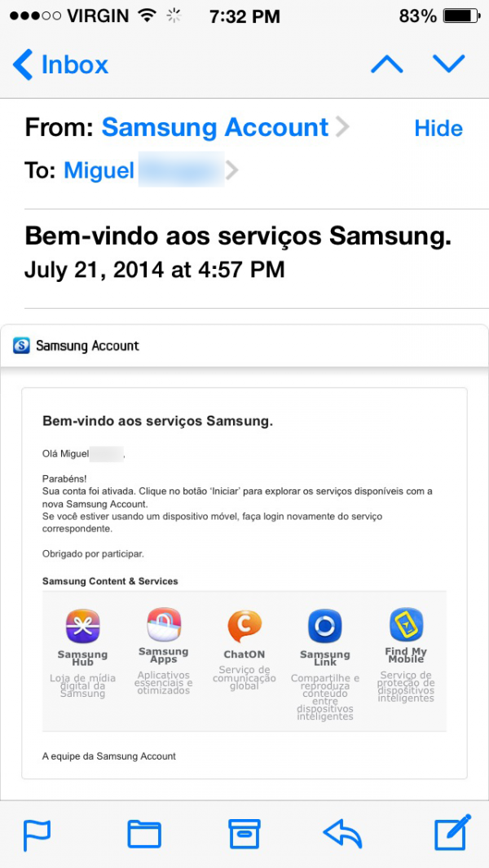This screenshot has height=868, width=489.
Task: Hide the sender details
Action: (x=438, y=129)
